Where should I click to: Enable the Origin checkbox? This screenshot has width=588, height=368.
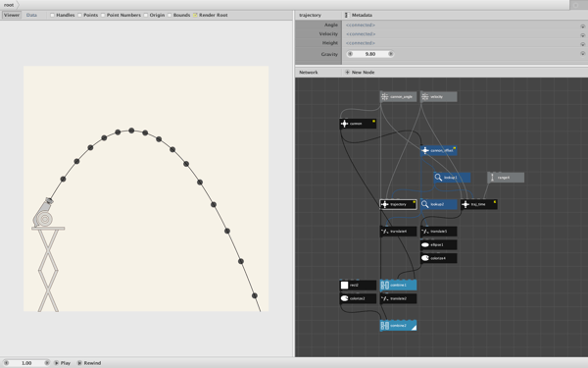click(146, 15)
